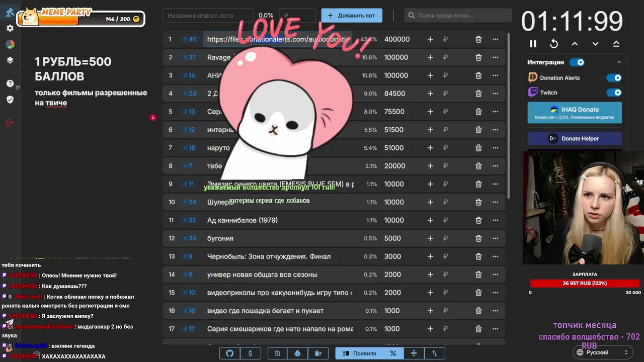
Task: Toggle Twitch integration switch
Action: 614,93
